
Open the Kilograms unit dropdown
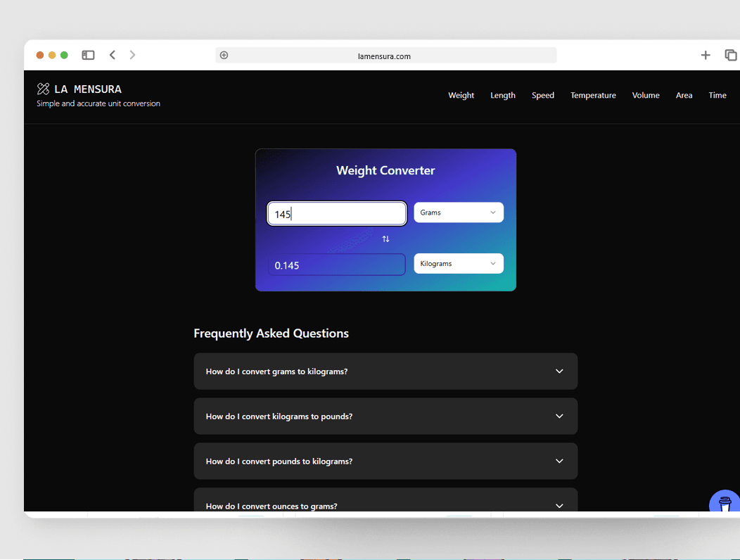coord(458,264)
